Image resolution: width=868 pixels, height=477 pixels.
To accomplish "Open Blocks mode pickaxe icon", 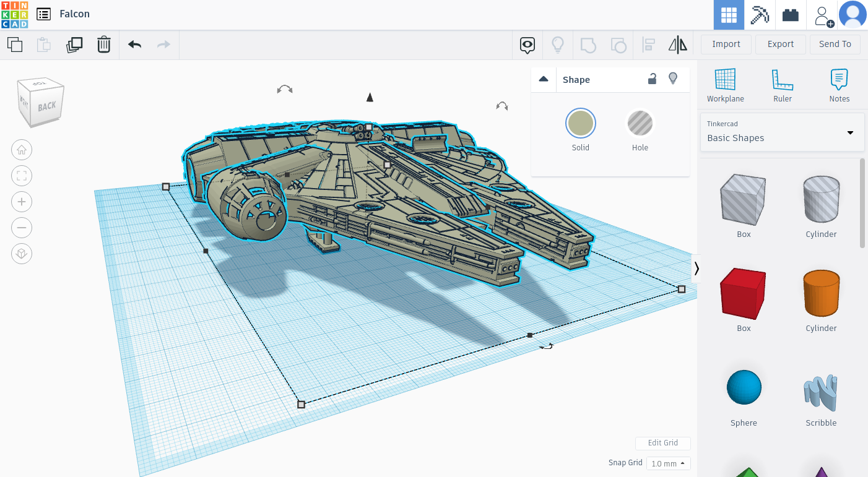I will click(x=760, y=15).
